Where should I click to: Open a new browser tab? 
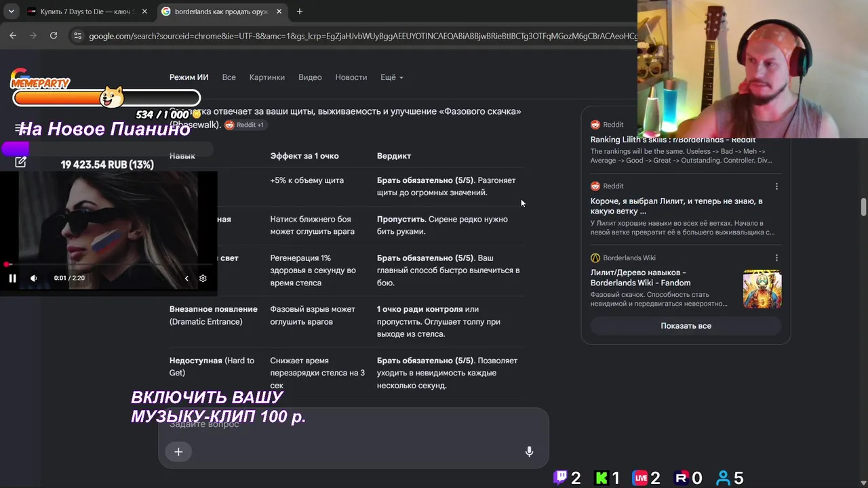point(300,12)
